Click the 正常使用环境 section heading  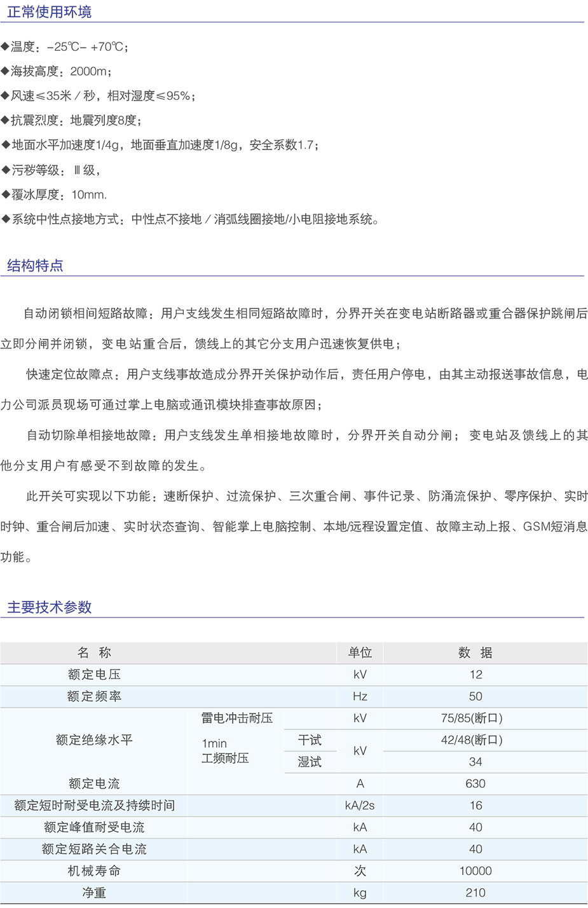(x=49, y=12)
